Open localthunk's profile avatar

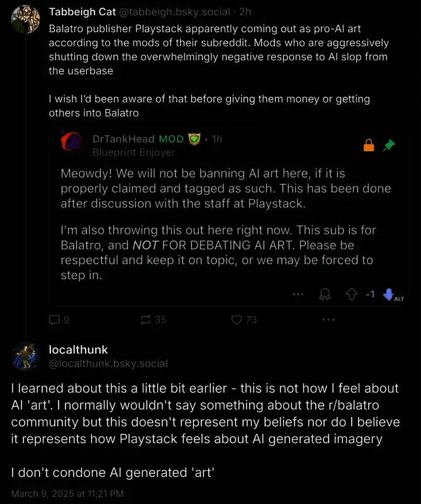click(26, 357)
